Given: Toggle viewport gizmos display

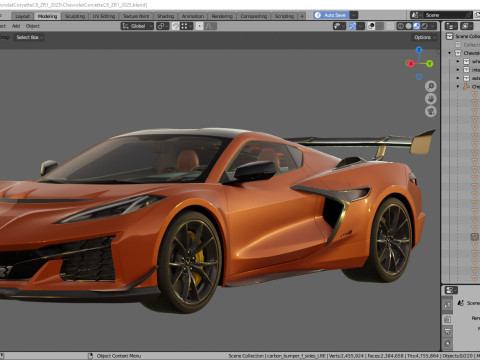Looking at the screenshot, I should point(352,26).
